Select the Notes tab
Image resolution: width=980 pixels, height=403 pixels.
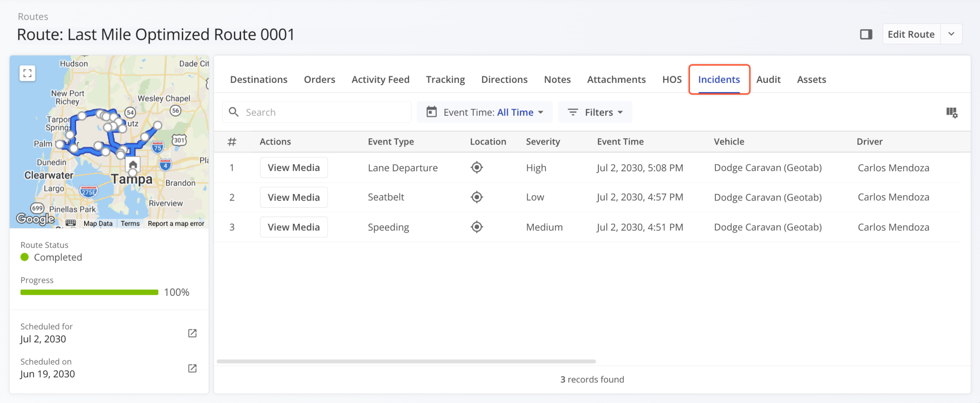pyautogui.click(x=557, y=79)
